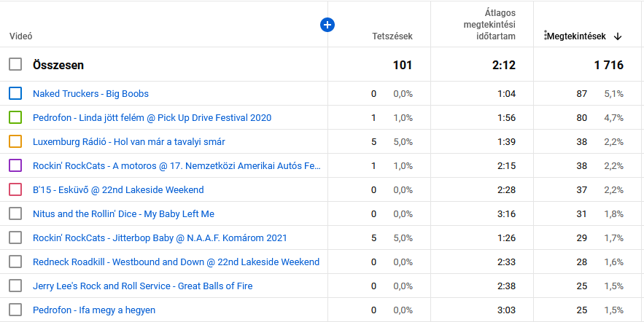Sort by Átlagos megtekintési időtartam header
The height and width of the screenshot is (322, 644).
click(x=489, y=25)
